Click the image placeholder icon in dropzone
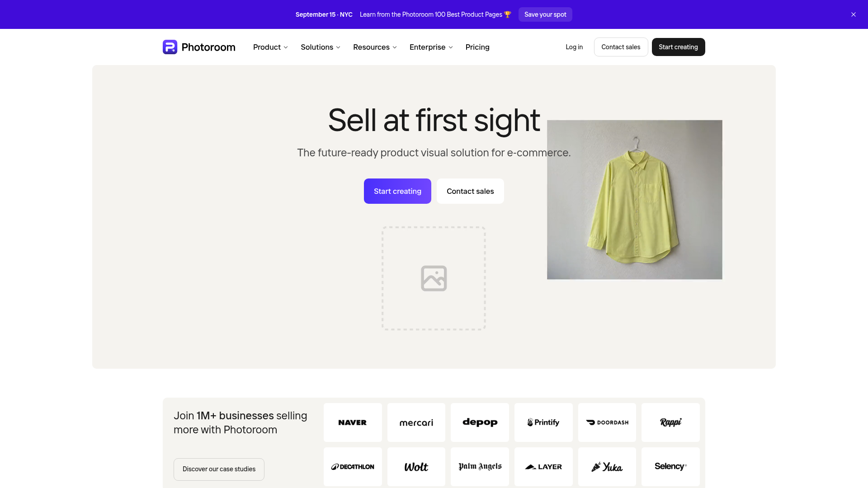868x488 pixels. pos(434,278)
